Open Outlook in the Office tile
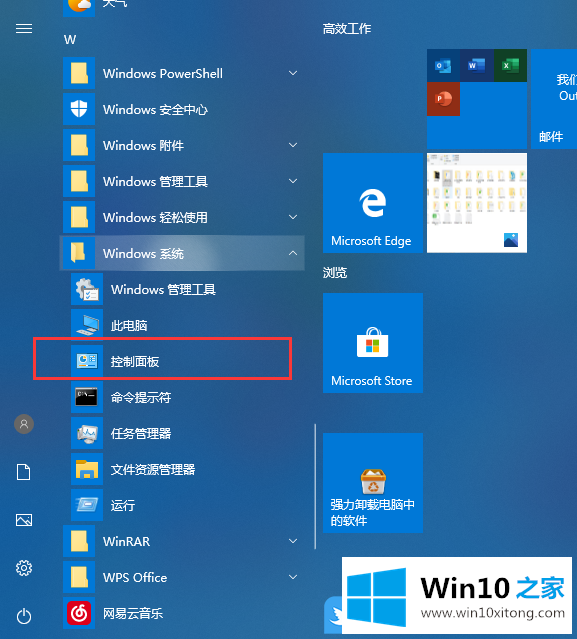 (443, 66)
